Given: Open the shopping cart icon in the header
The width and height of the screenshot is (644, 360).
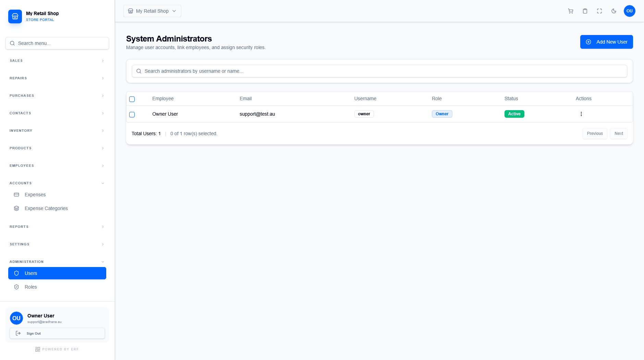Looking at the screenshot, I should (x=570, y=11).
